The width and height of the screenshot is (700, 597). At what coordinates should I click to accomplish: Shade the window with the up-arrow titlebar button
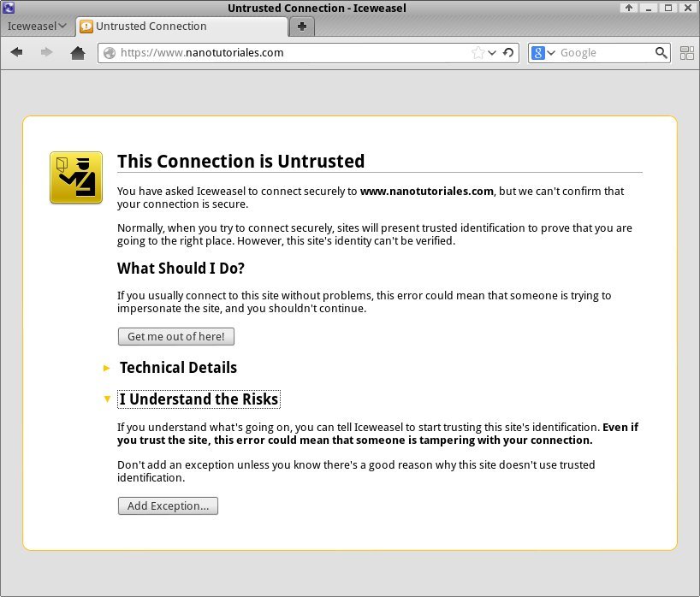tap(629, 8)
